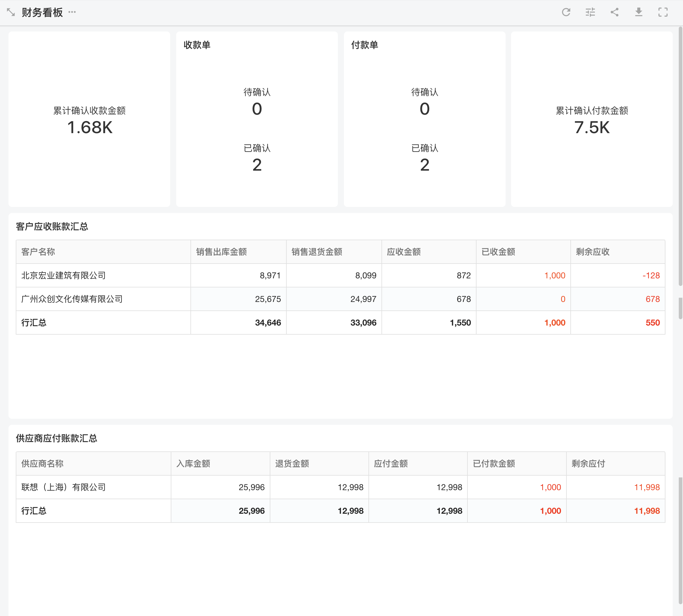Click the collapse arrow icon beside 财务看板

11,12
